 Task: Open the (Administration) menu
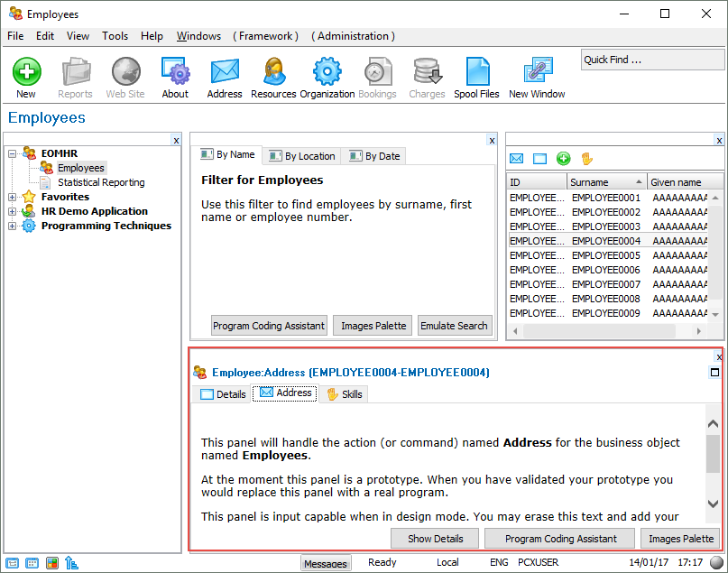click(x=353, y=36)
